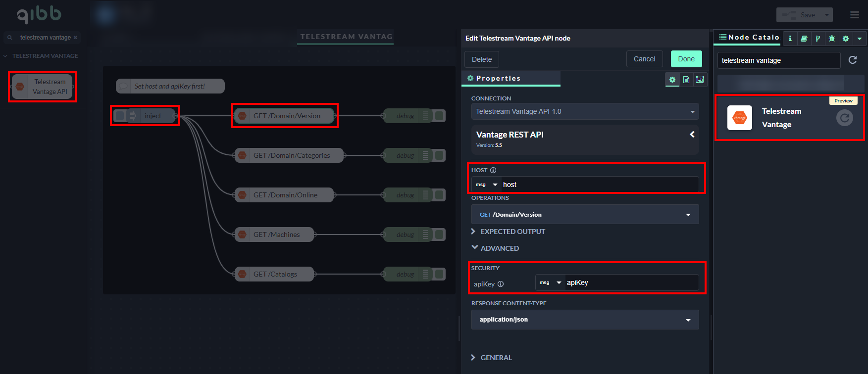Viewport: 868px width, 374px height.
Task: Open the git branch history icon
Action: coord(818,38)
